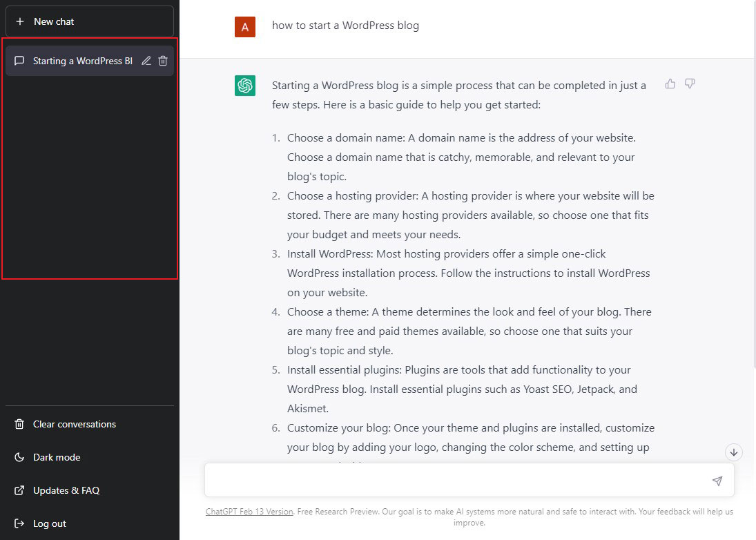Give thumbs down to the response
The height and width of the screenshot is (540, 756).
(x=690, y=84)
